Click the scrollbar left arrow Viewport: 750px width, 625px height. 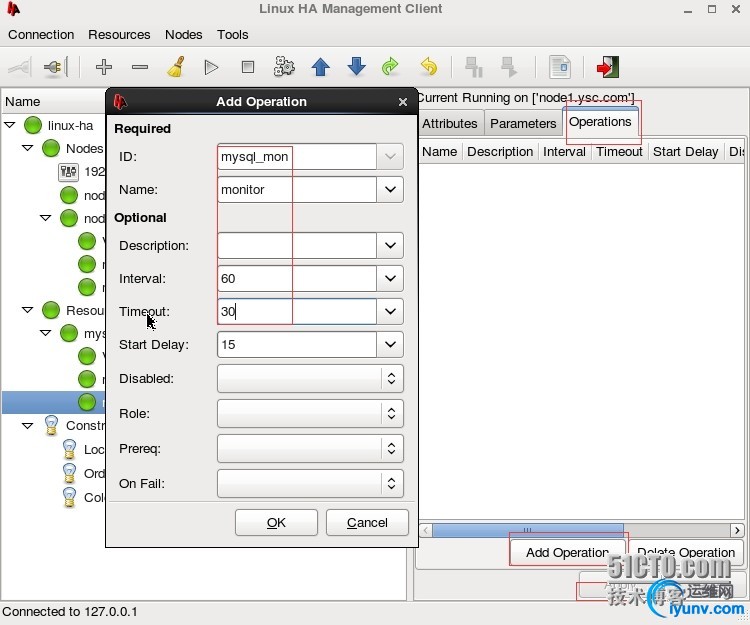click(426, 530)
